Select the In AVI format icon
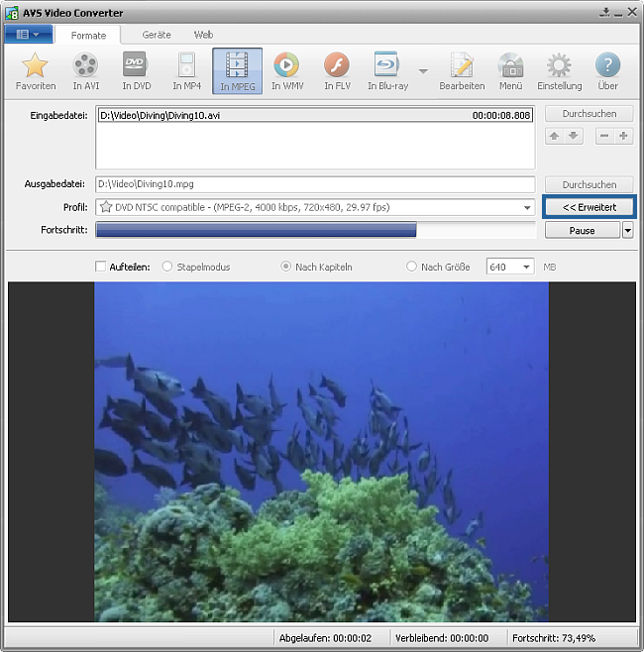 (x=86, y=66)
